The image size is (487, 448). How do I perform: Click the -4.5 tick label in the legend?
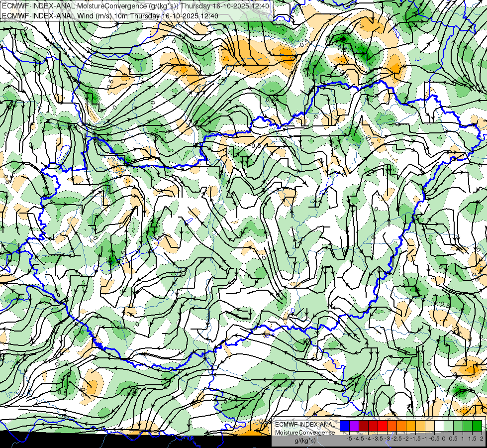[359, 439]
